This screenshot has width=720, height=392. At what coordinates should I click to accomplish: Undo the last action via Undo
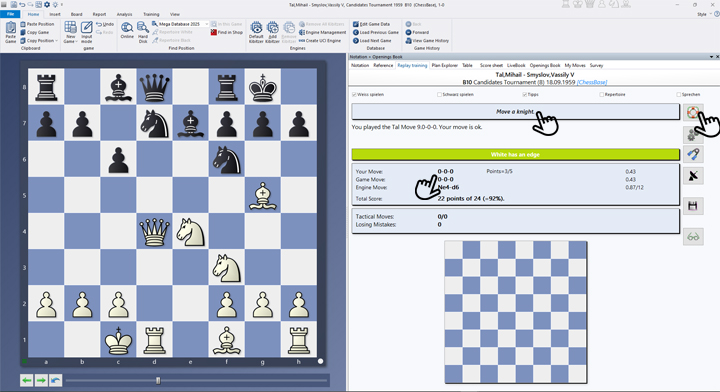105,24
